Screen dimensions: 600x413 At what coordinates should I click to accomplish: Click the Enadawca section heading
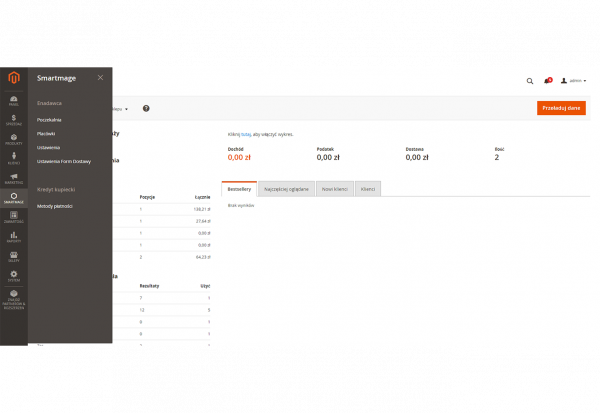pos(49,103)
